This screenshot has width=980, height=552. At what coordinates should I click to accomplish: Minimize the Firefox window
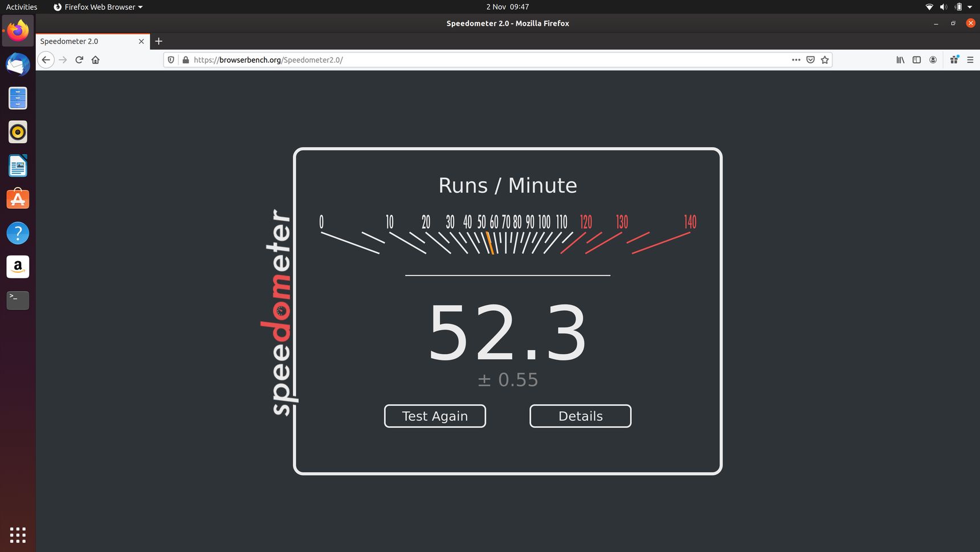(936, 23)
